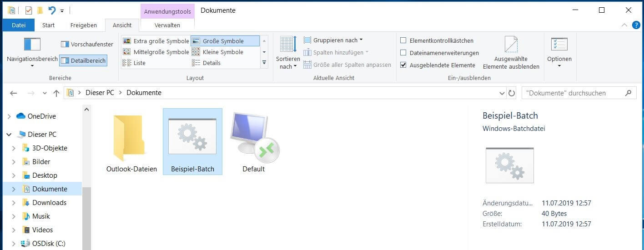Open the Sortieren nach dropdown
Viewport: 644px width, 250px height.
click(x=288, y=52)
